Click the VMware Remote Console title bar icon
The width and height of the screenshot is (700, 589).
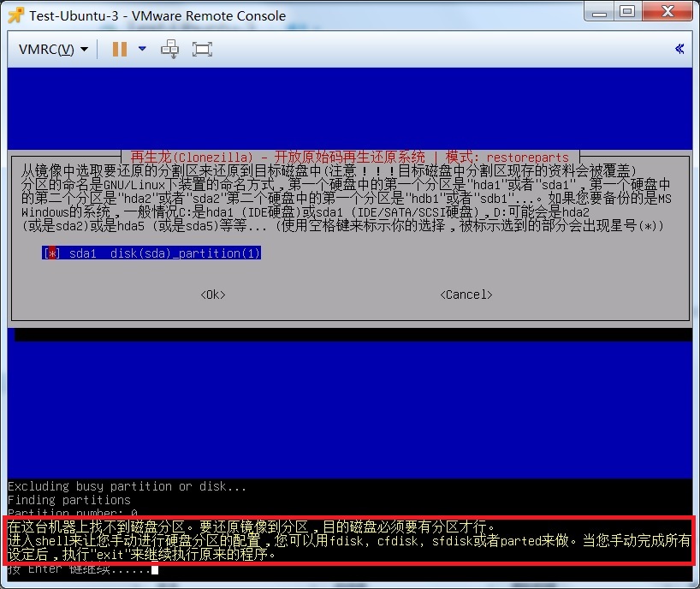tap(15, 13)
